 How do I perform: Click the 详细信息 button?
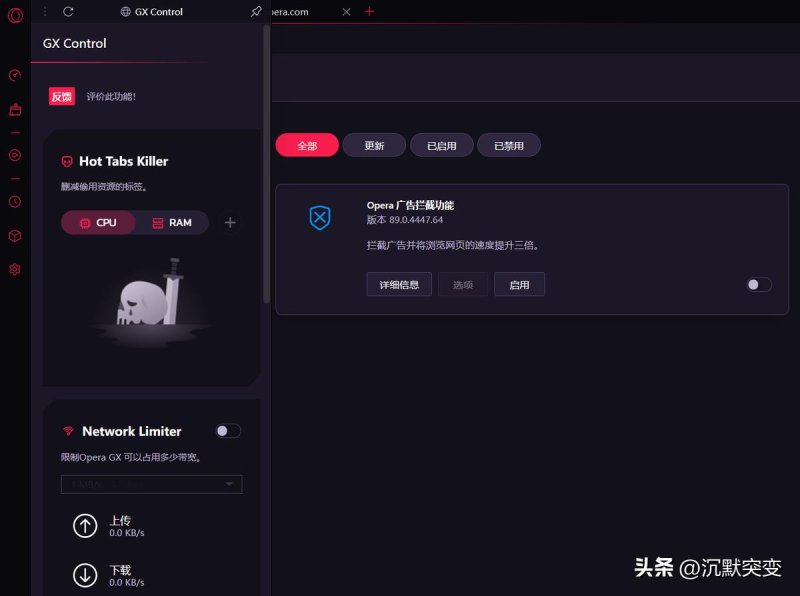coord(399,285)
